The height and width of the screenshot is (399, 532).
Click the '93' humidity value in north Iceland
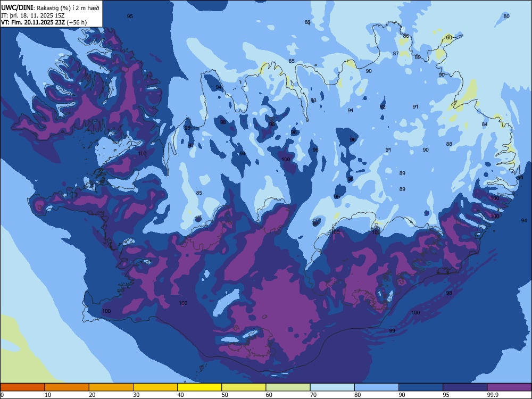313,101
